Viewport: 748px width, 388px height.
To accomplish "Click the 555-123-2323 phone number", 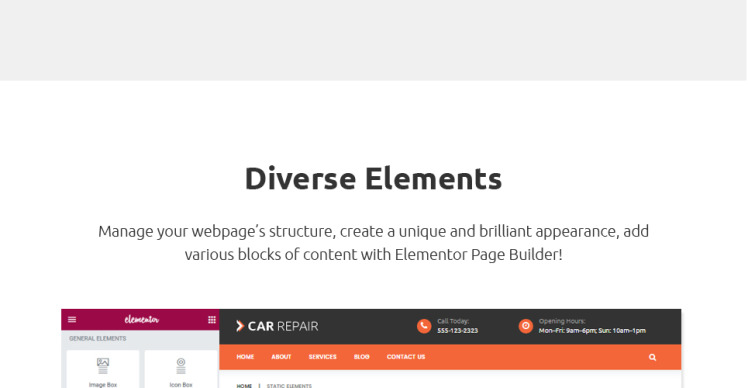I will (x=457, y=331).
